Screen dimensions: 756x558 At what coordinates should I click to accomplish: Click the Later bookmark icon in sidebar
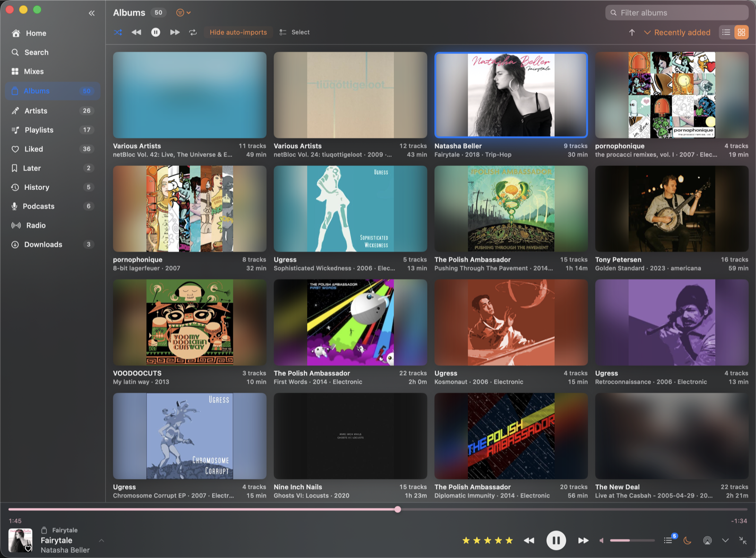pos(15,168)
